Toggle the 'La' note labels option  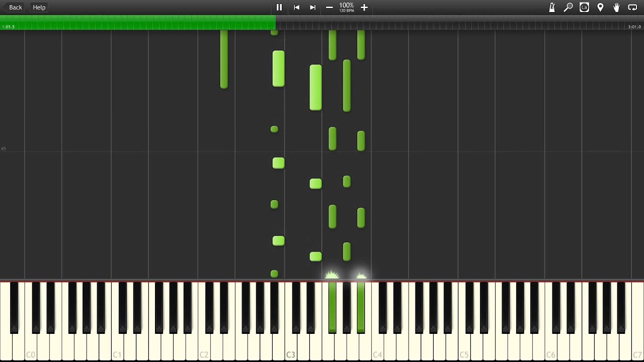(x=584, y=8)
